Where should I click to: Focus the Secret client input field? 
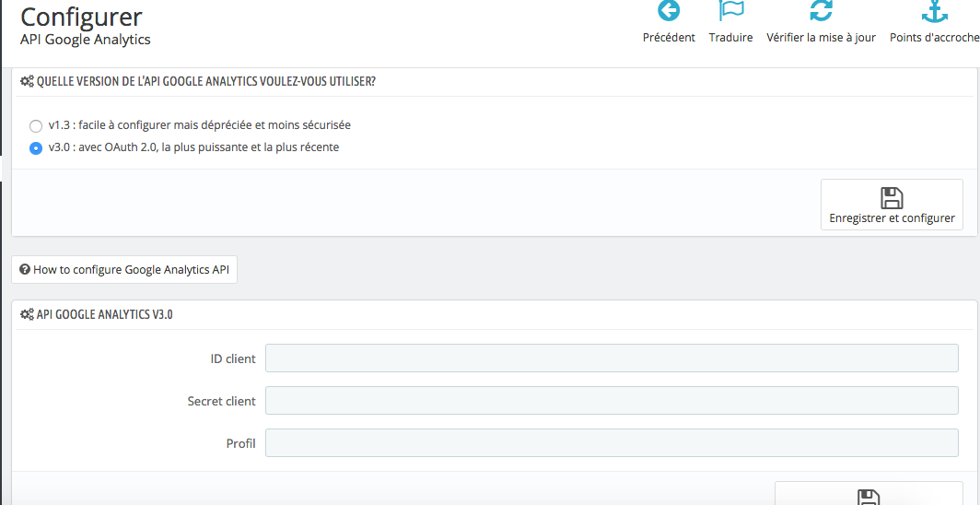(x=612, y=401)
